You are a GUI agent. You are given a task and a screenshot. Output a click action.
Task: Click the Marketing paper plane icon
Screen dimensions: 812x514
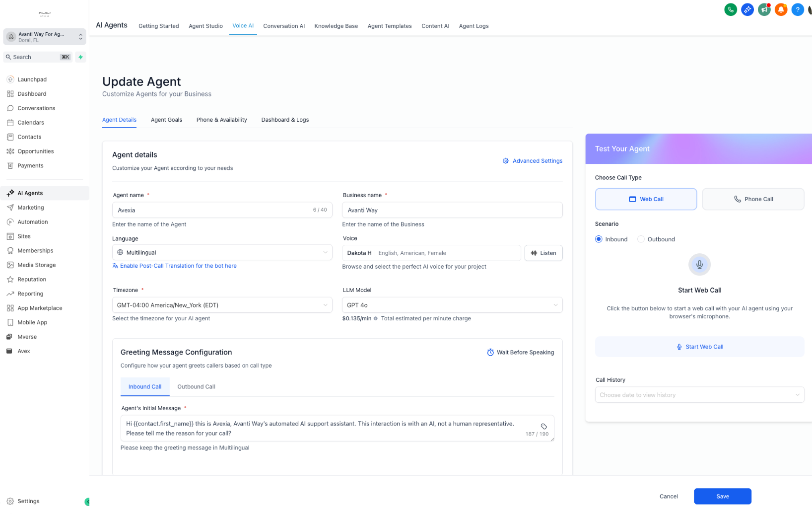tap(10, 208)
